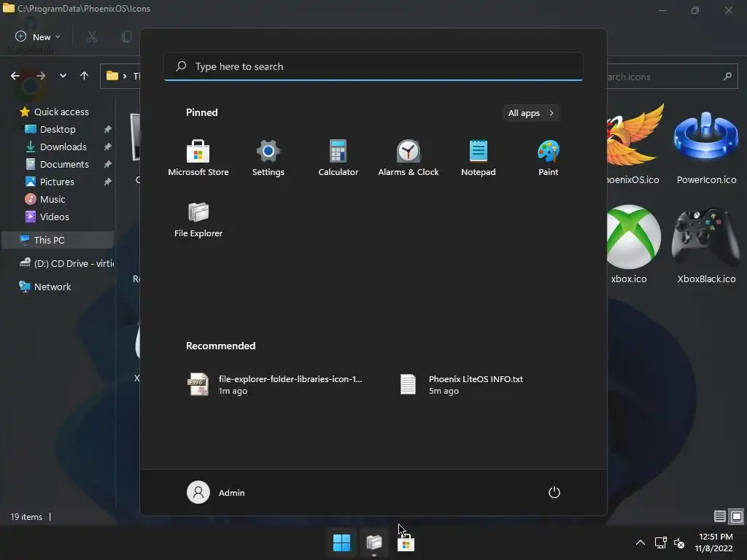The width and height of the screenshot is (747, 560).
Task: Click the Start menu search field
Action: point(373,66)
